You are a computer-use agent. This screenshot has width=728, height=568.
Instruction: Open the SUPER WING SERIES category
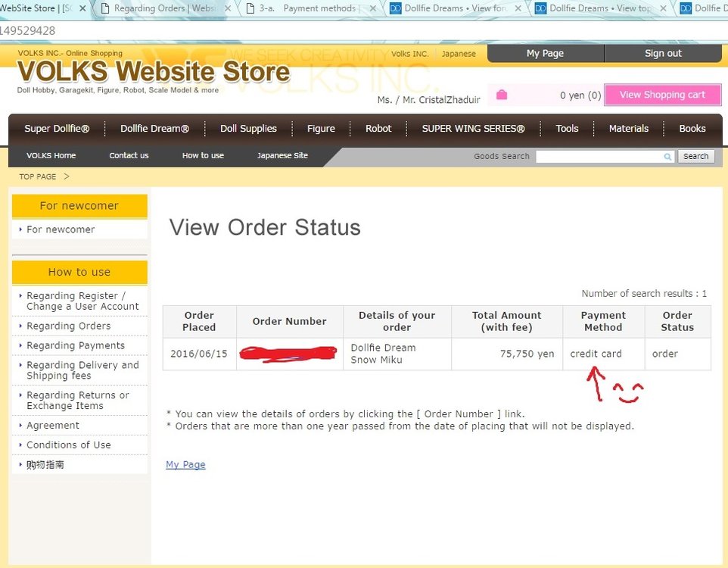tap(473, 129)
